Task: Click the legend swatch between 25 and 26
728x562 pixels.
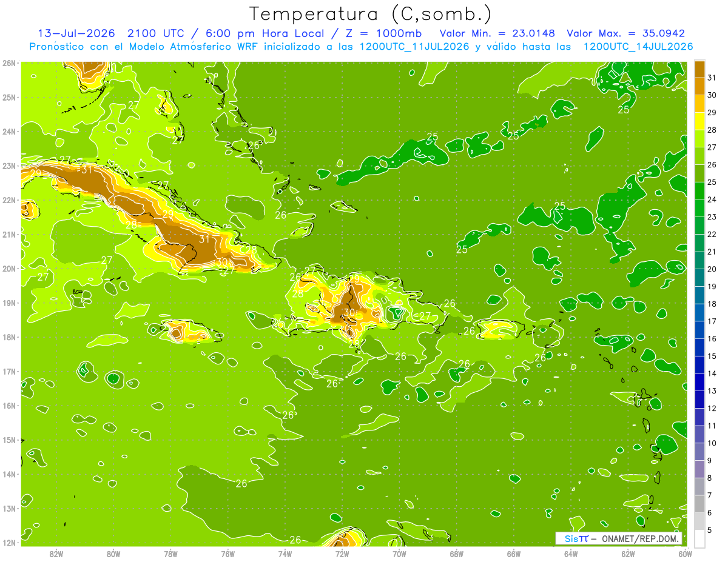Action: 699,173
